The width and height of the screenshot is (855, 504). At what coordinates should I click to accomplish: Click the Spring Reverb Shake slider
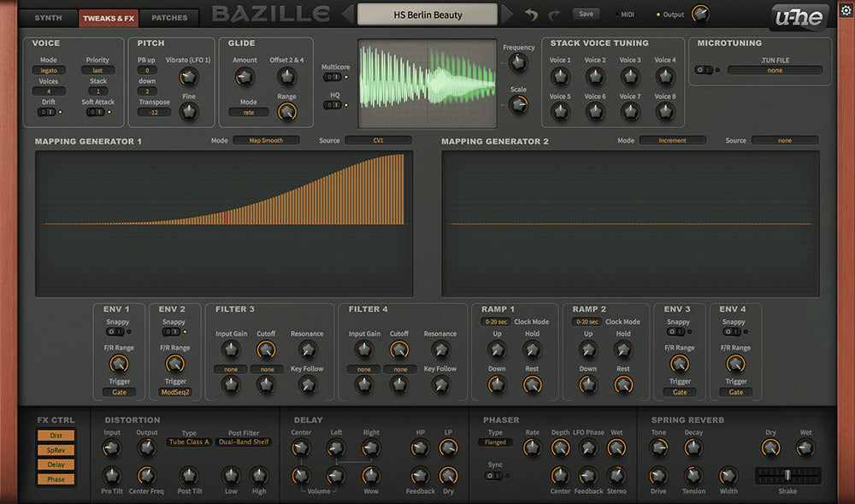787,475
